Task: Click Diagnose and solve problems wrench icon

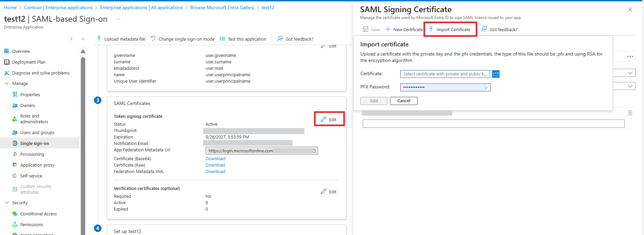Action: click(6, 73)
